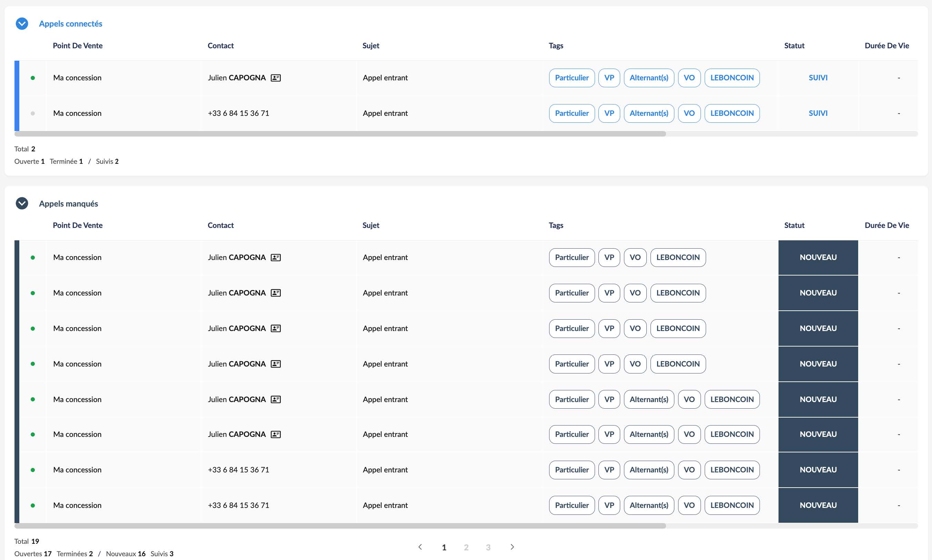Click horizontal scrollbar of Appels connectés table
932x560 pixels.
[340, 134]
